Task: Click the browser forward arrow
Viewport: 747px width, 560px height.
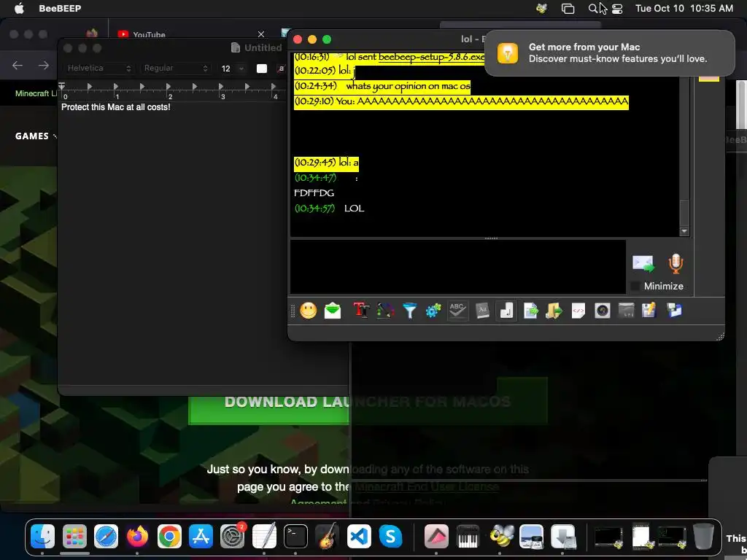Action: 43,65
